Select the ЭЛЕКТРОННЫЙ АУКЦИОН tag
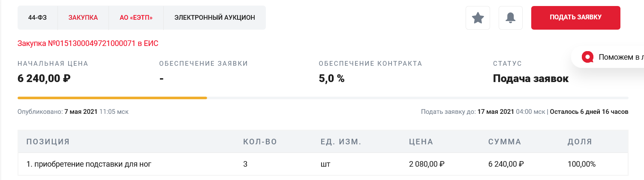Screen dimensions: 644x180 [215, 18]
